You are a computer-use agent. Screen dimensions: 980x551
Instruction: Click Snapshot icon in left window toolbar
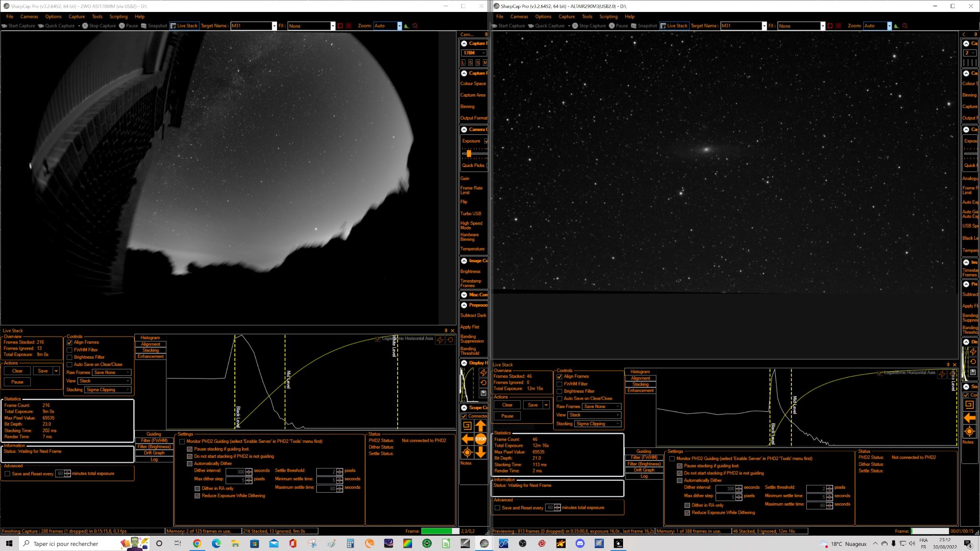(x=144, y=26)
